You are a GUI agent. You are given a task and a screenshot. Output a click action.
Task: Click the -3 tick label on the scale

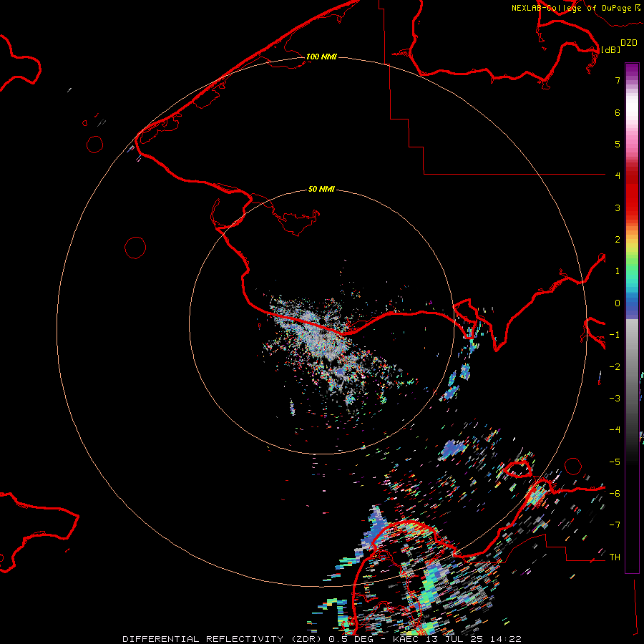[x=615, y=399]
